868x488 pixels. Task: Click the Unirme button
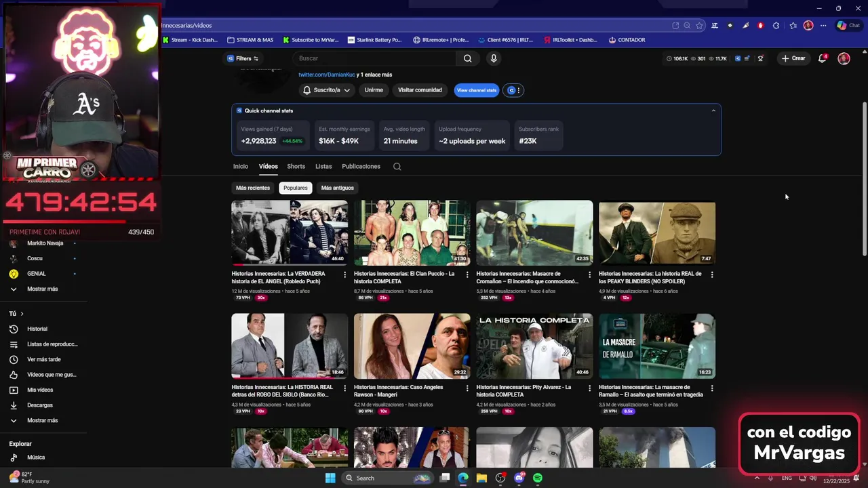[x=374, y=90]
